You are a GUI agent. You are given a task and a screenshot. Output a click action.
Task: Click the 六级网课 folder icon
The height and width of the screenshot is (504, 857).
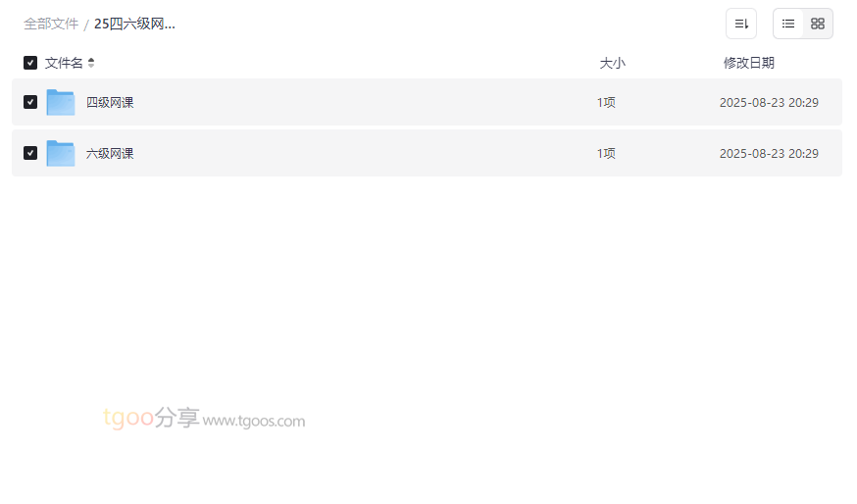tap(61, 153)
